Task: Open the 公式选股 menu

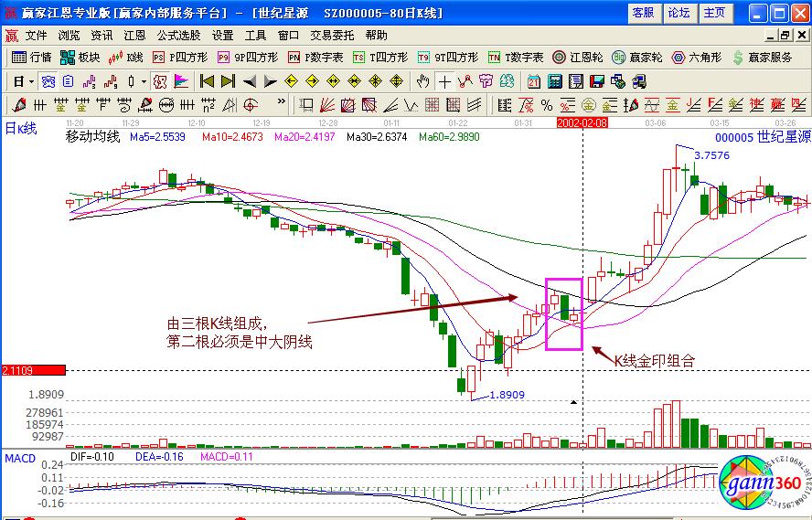Action: point(178,35)
